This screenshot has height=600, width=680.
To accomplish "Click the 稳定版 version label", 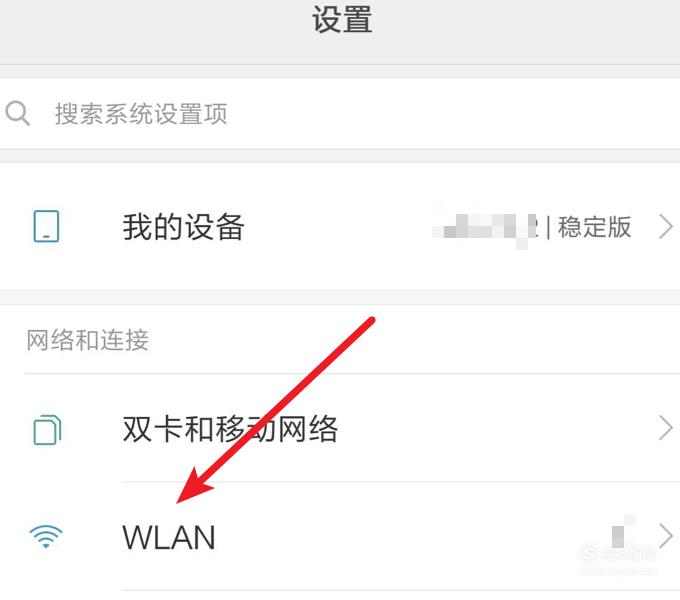I will click(x=595, y=226).
